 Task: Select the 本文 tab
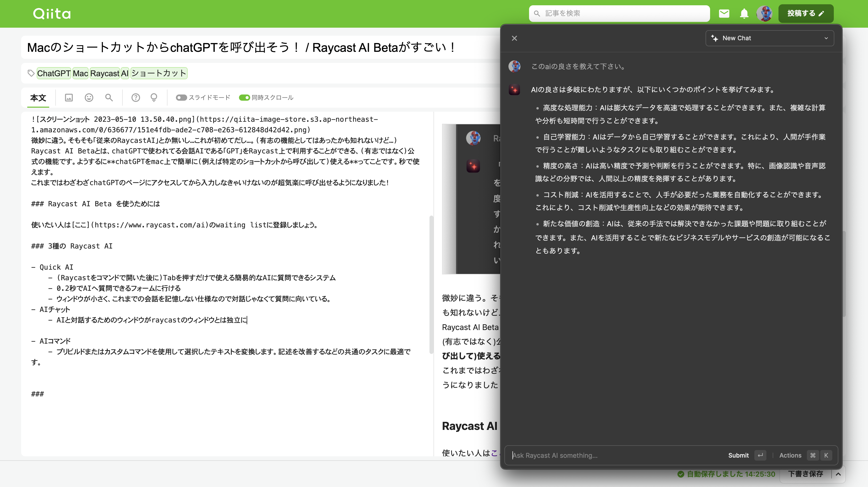pos(38,98)
